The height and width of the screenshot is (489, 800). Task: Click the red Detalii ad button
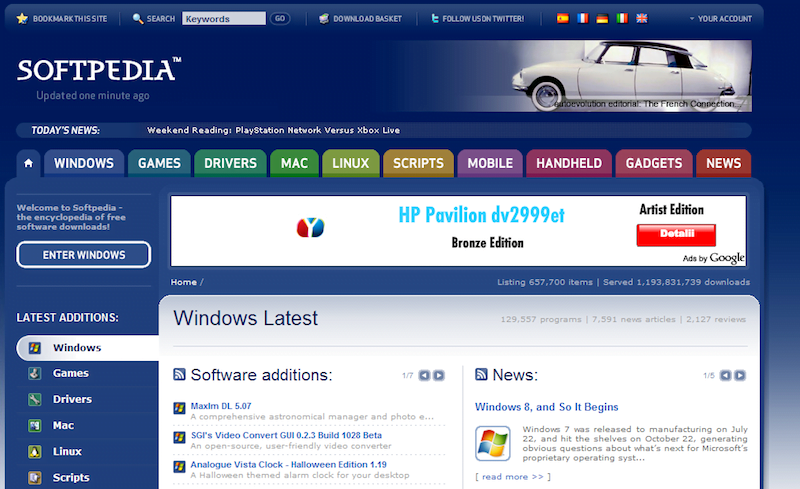coord(676,235)
